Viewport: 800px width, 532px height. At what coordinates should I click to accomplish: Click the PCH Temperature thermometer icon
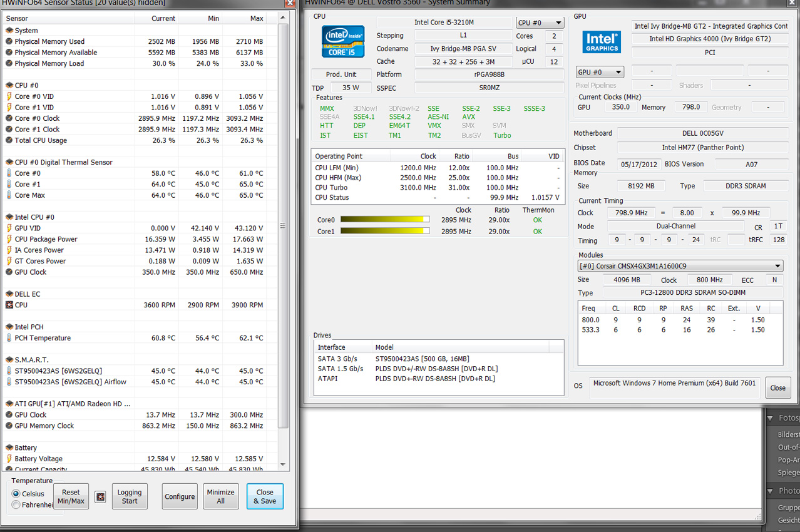point(9,338)
